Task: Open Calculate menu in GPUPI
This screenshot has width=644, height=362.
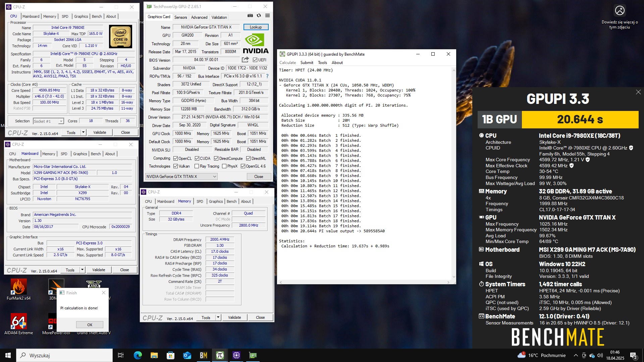Action: [x=287, y=63]
